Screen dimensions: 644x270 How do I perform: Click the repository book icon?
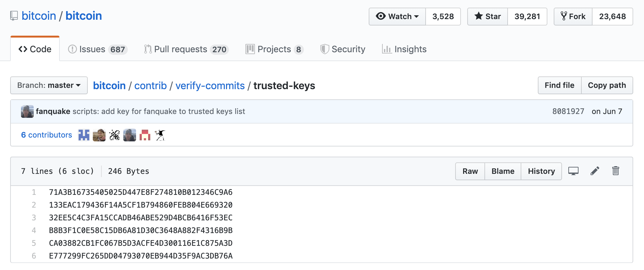point(14,16)
